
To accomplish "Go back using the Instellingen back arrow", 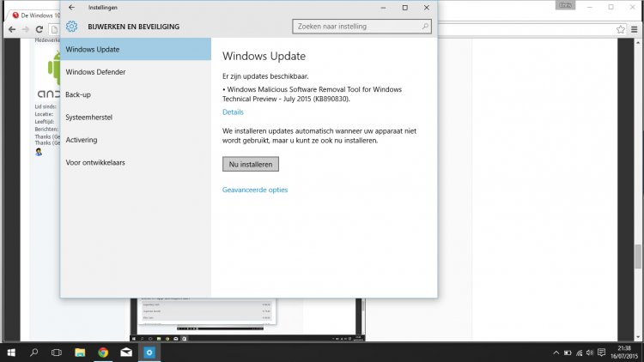I will click(71, 8).
